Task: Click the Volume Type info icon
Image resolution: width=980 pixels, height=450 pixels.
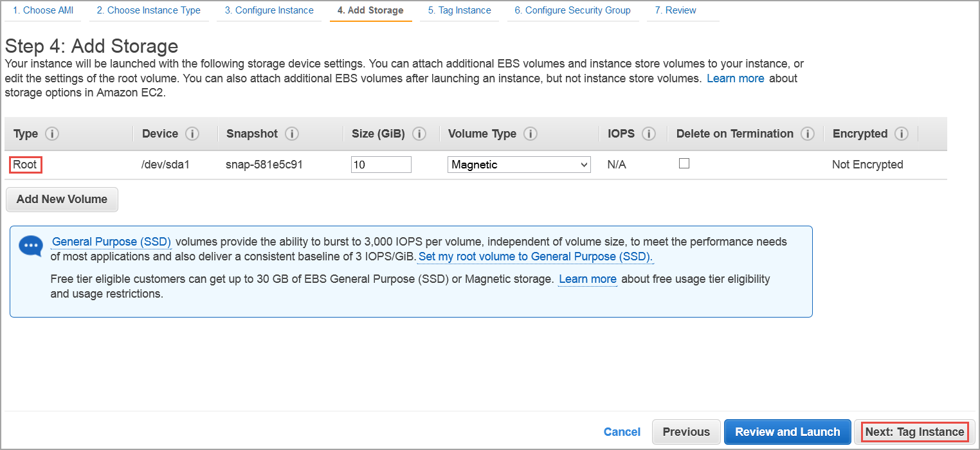Action: [531, 134]
